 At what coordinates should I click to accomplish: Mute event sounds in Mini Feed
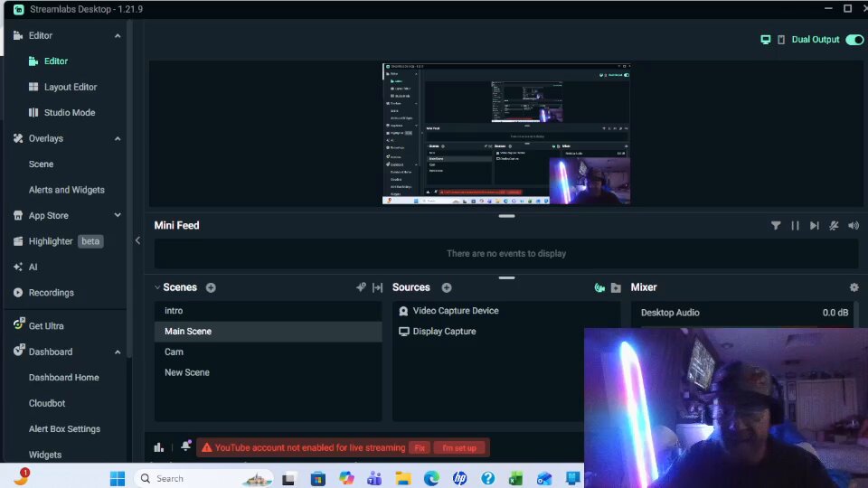click(834, 226)
